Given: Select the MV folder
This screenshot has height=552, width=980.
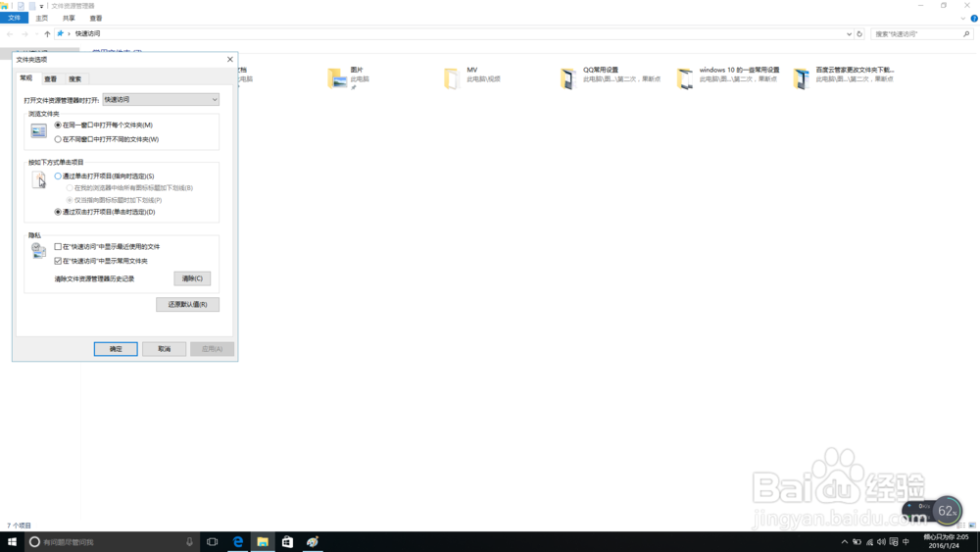Looking at the screenshot, I should pos(472,77).
